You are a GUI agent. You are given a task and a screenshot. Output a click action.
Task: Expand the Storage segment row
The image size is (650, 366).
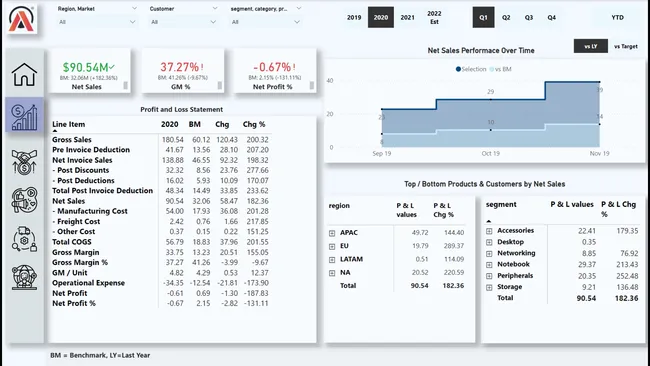[489, 287]
